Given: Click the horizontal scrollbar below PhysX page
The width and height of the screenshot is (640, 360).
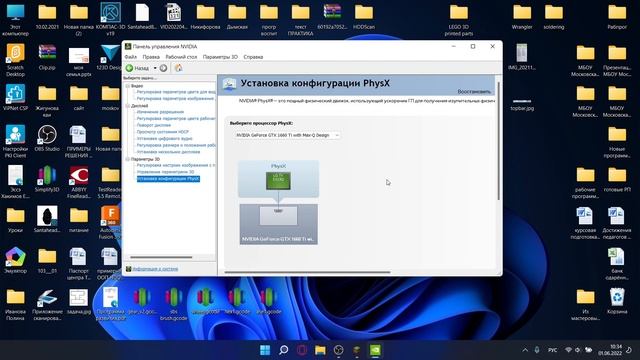Looking at the screenshot, I should [307, 272].
